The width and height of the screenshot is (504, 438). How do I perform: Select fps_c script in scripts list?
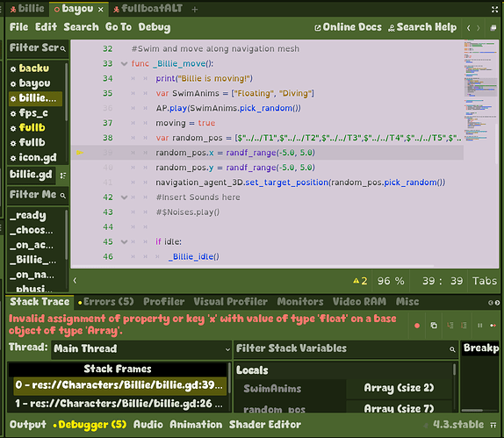pyautogui.click(x=33, y=113)
